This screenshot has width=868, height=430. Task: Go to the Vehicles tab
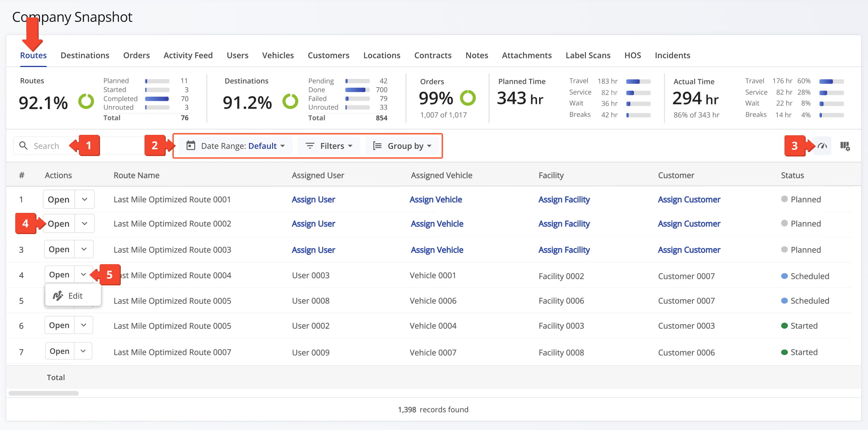click(x=278, y=55)
